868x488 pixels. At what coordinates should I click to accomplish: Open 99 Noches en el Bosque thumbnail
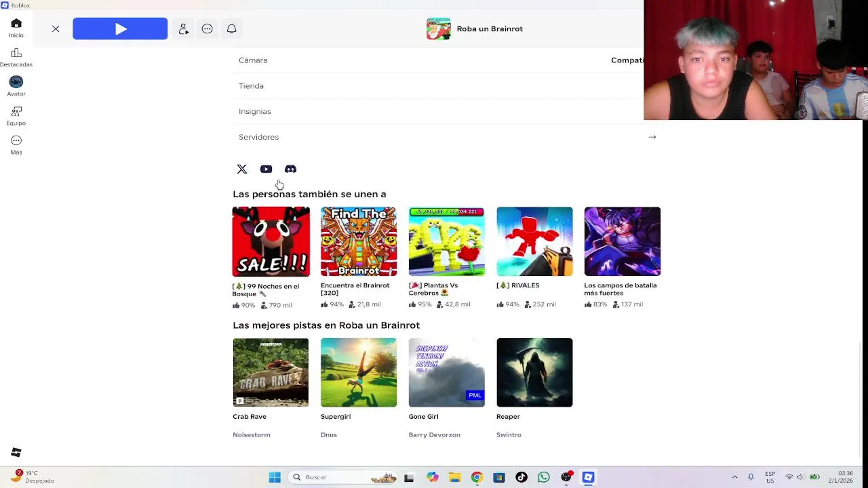271,242
